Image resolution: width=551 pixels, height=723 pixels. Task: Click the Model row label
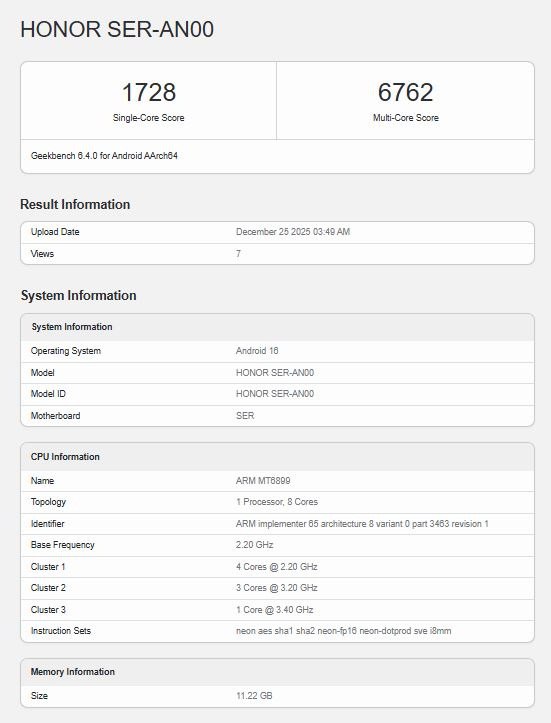pyautogui.click(x=42, y=373)
